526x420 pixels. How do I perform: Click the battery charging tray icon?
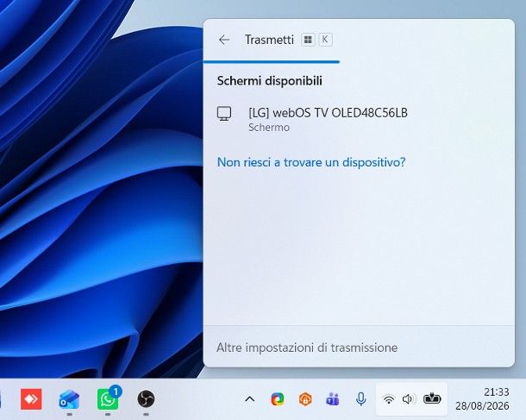pos(432,398)
